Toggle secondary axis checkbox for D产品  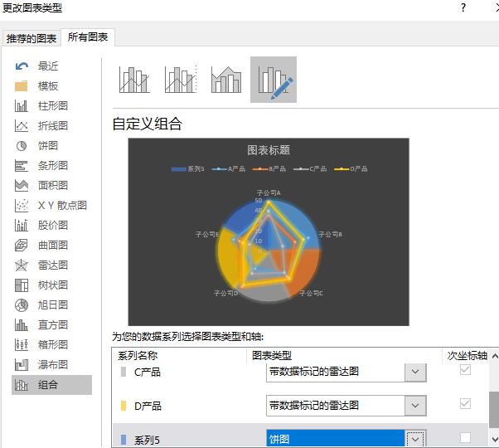tap(465, 404)
